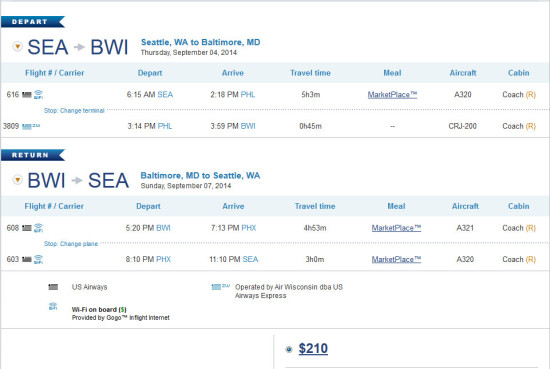Click the US Airways legend icon
Image resolution: width=550 pixels, height=369 pixels.
point(53,287)
